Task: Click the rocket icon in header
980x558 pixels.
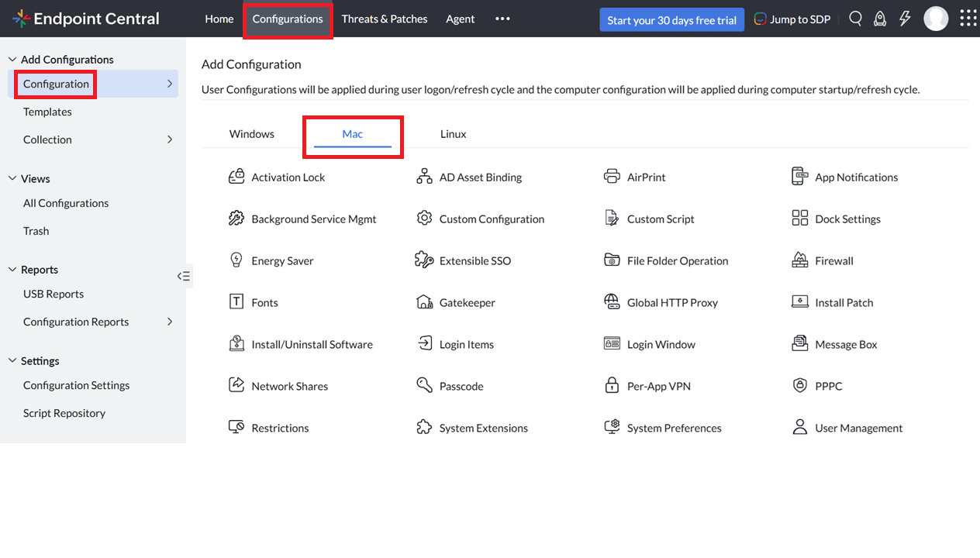Action: point(880,19)
